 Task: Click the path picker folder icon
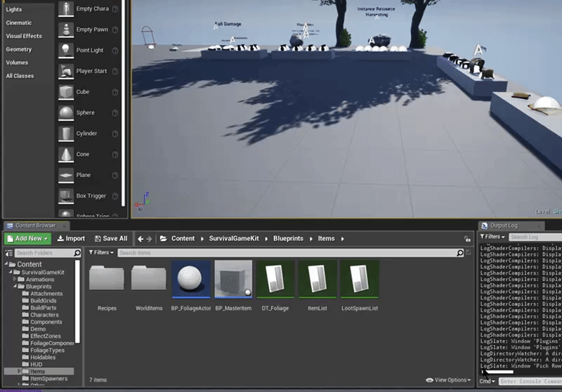pyautogui.click(x=164, y=238)
